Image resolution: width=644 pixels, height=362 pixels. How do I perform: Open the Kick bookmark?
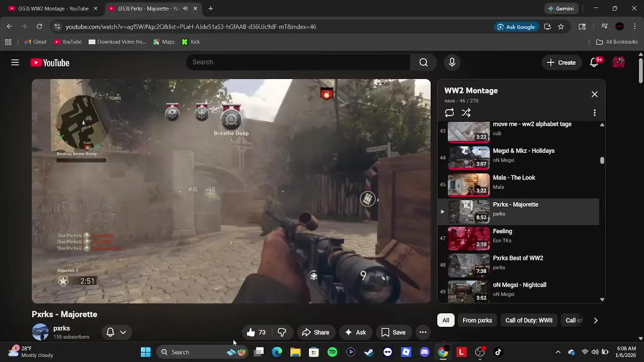pos(191,42)
